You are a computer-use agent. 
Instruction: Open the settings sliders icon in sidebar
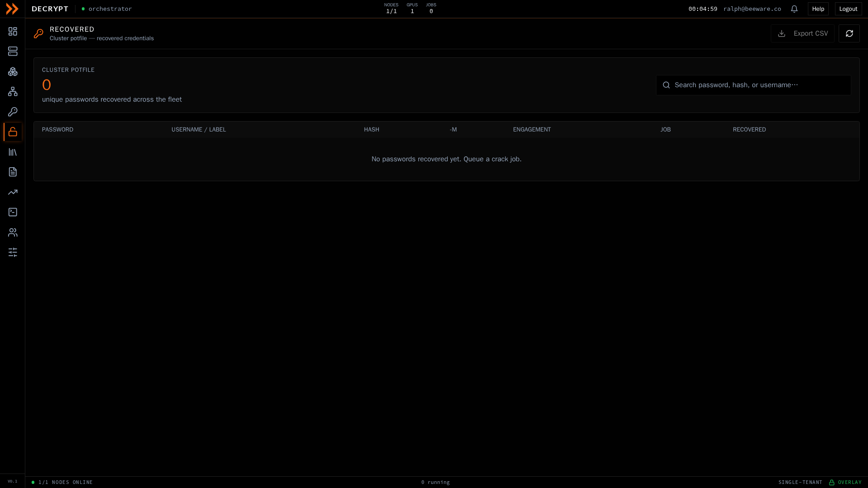[x=13, y=252]
